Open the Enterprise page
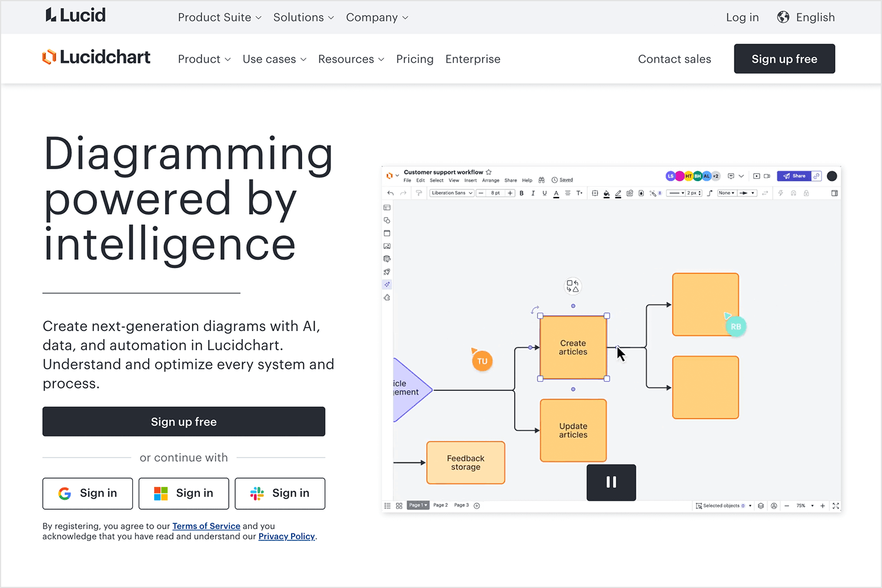This screenshot has width=882, height=588. coord(473,59)
